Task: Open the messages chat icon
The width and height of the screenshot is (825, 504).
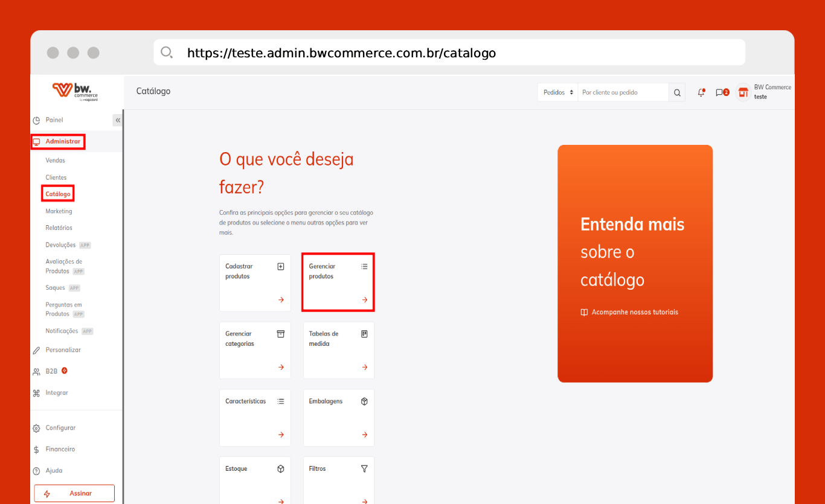Action: pyautogui.click(x=719, y=92)
